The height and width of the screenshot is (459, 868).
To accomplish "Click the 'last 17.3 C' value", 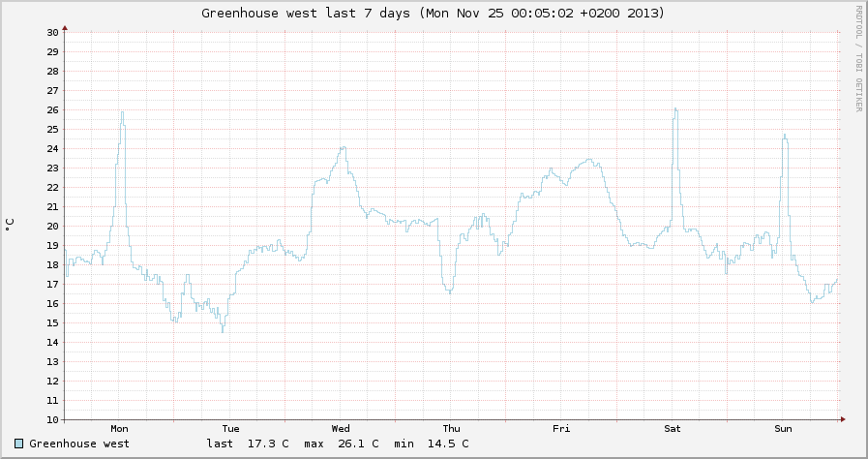I will 248,444.
